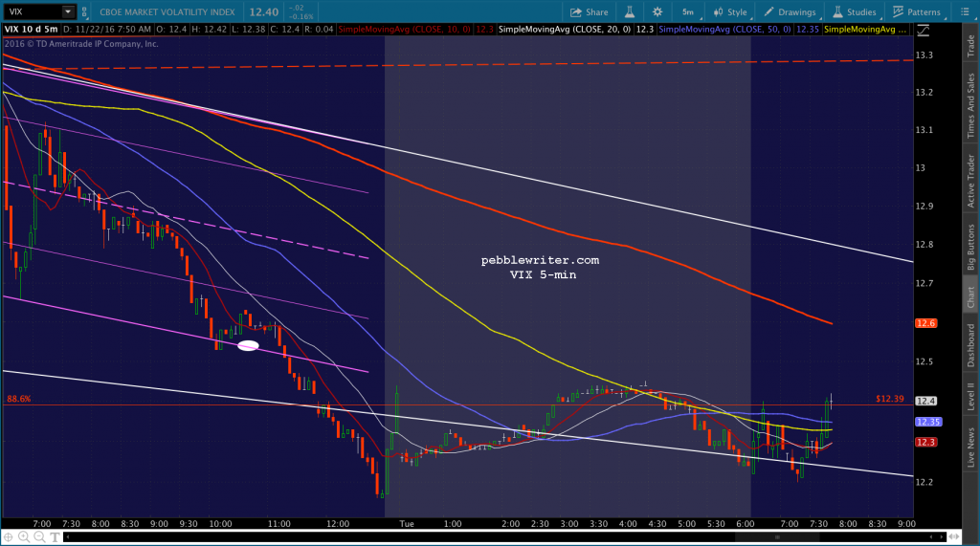
Task: Switch to the Times And Sales tab
Action: tap(970, 105)
